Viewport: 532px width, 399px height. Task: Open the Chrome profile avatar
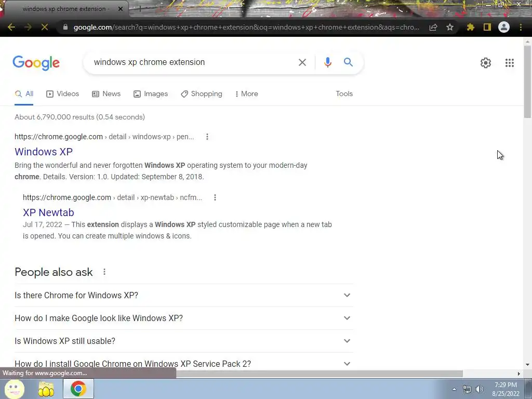504,27
